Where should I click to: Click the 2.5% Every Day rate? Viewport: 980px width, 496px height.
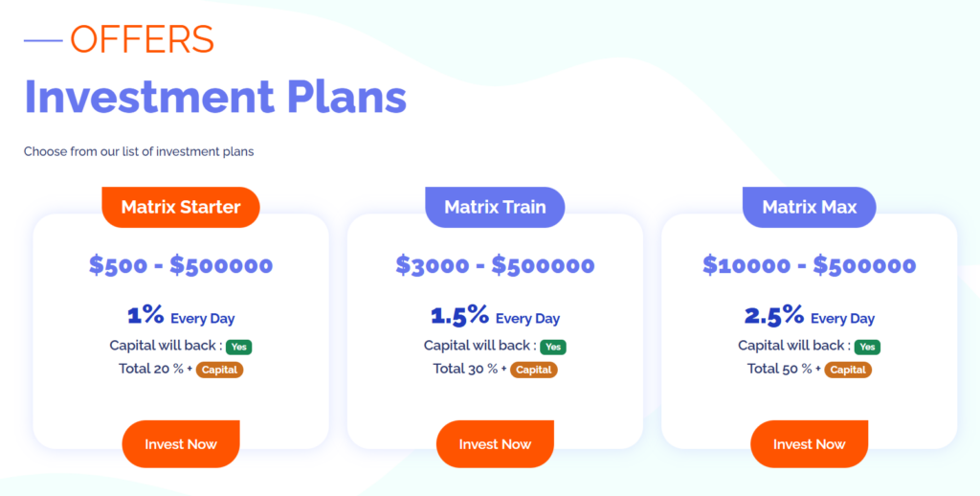tap(809, 316)
